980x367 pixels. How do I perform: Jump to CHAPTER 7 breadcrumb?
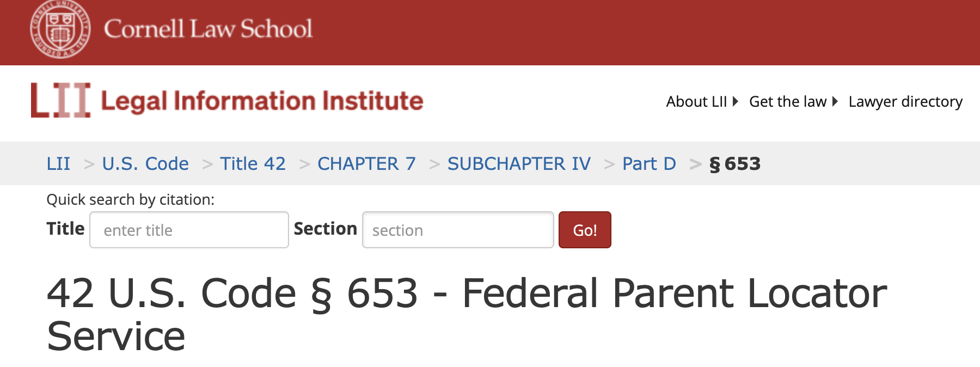tap(366, 164)
